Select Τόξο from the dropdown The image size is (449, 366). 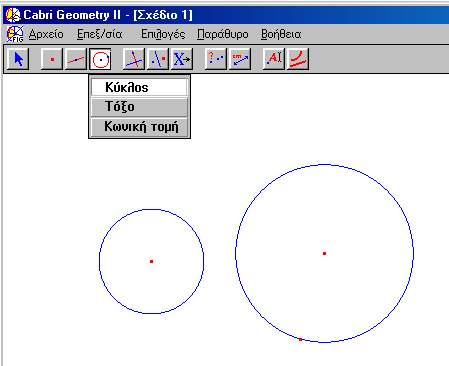[x=139, y=107]
